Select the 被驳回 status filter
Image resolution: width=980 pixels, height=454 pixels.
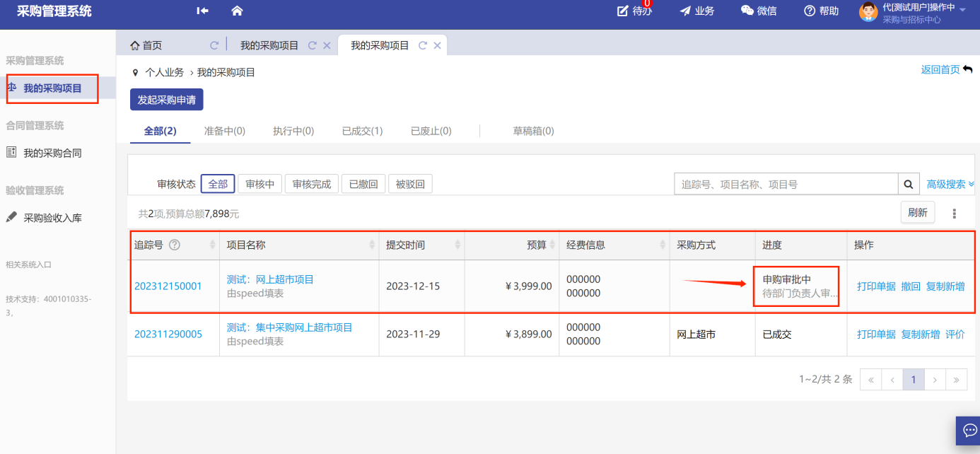pyautogui.click(x=410, y=184)
